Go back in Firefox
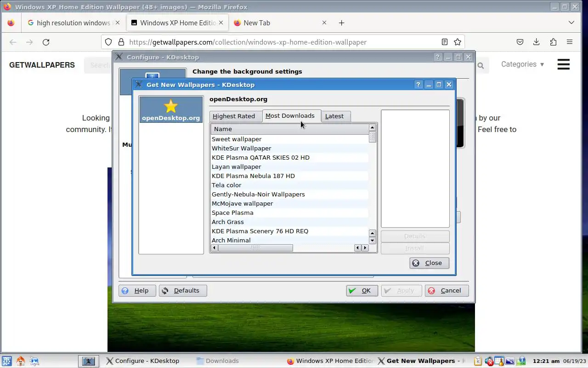Screen dimensions: 588x368 click(x=13, y=42)
